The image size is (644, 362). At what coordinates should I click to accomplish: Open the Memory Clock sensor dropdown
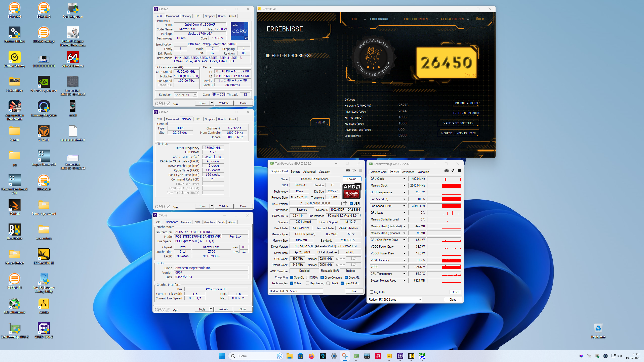coord(404,186)
